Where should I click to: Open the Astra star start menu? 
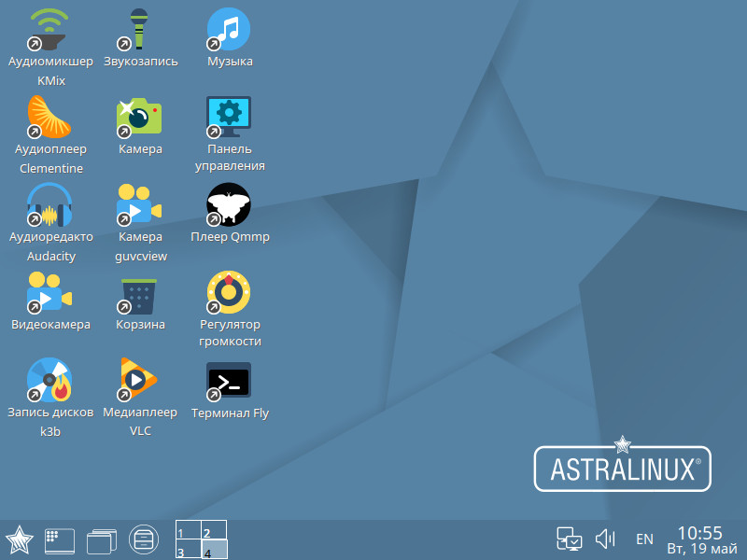19,540
